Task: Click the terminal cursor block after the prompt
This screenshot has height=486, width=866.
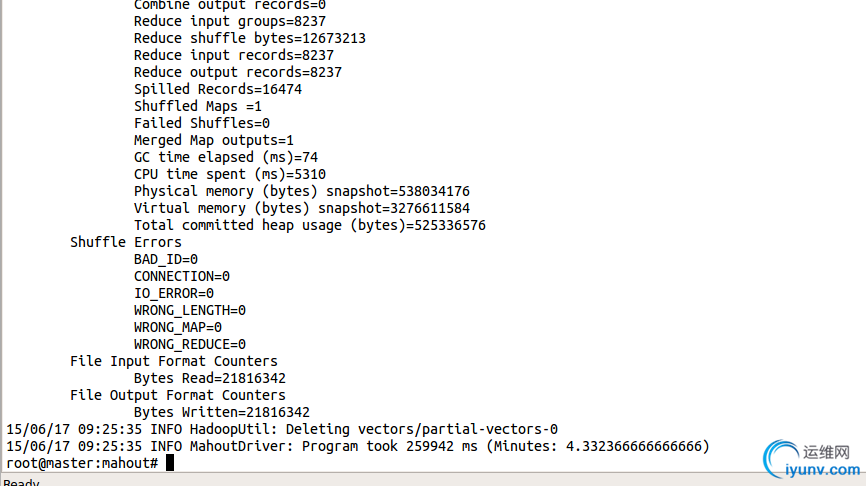Action: coord(170,463)
